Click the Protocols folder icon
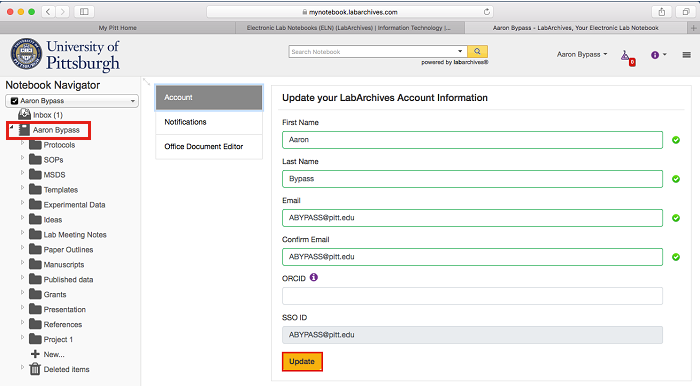 35,145
